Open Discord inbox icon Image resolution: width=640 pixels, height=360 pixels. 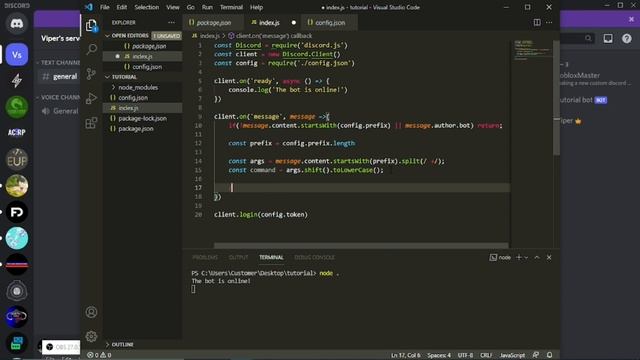(x=608, y=38)
